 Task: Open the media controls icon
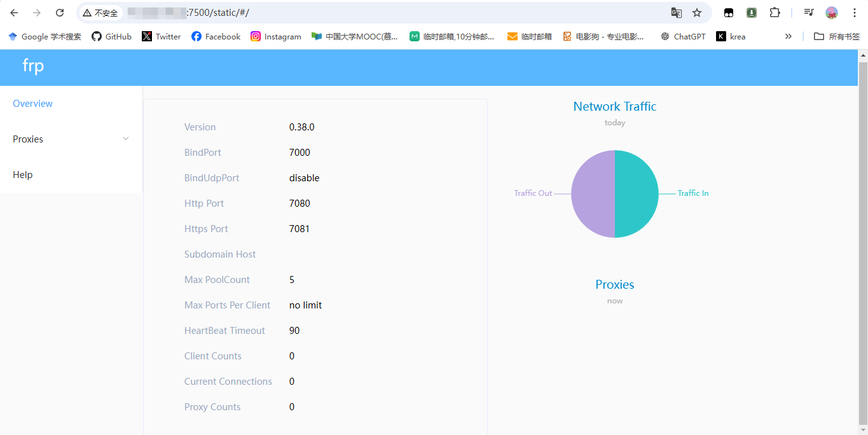click(x=808, y=13)
